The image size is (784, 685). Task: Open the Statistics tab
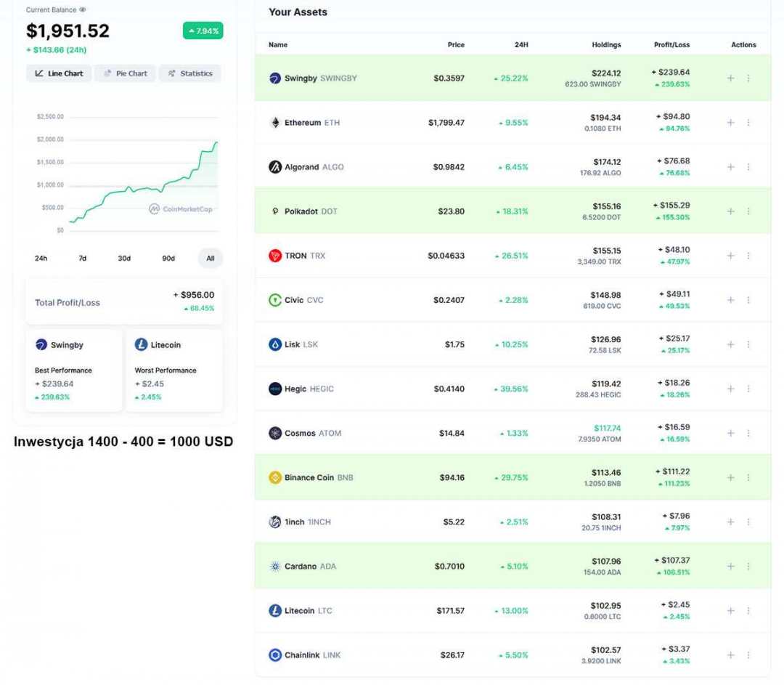(x=189, y=73)
